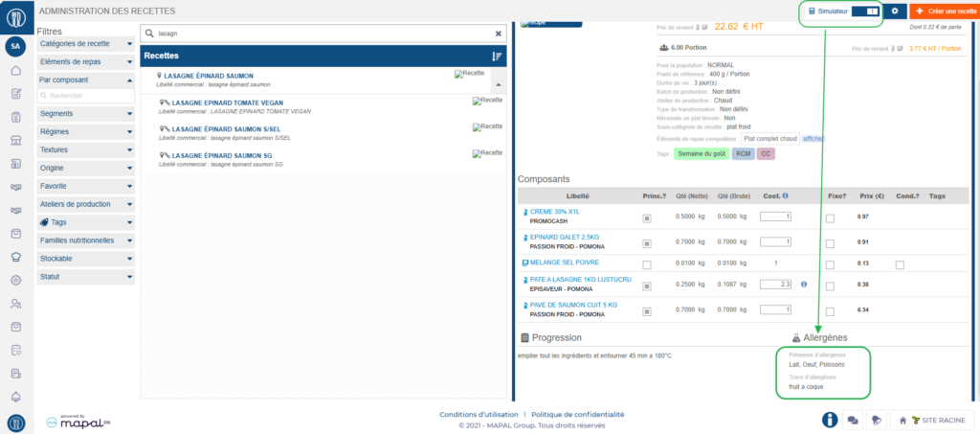Check the Cond. box for MELANGE SEL POIVRE
The height and width of the screenshot is (434, 980).
(898, 264)
